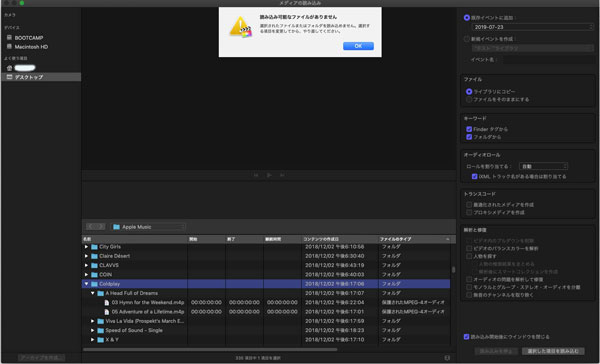The width and height of the screenshot is (600, 364).
Task: Uncheck iXML トラック名 assign checkbox
Action: tap(474, 176)
